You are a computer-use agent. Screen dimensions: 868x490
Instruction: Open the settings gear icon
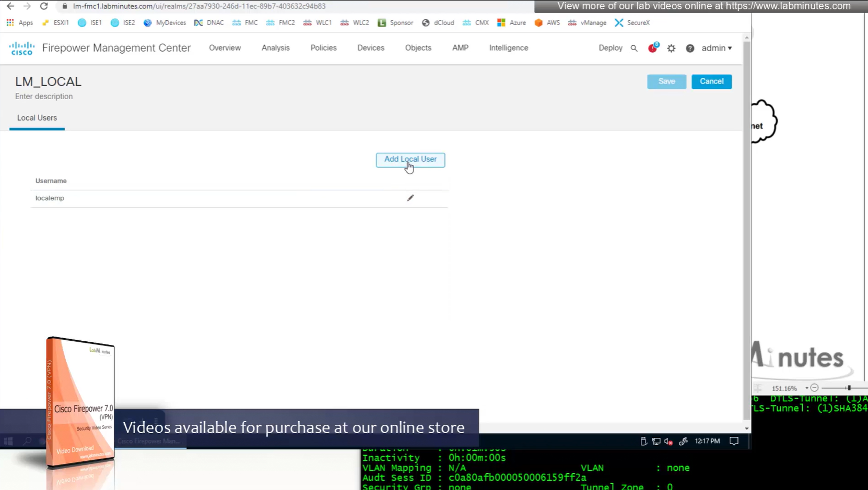pos(671,48)
